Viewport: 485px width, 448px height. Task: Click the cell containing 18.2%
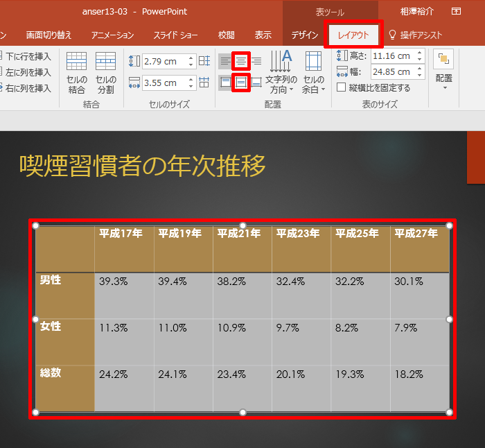[420, 388]
